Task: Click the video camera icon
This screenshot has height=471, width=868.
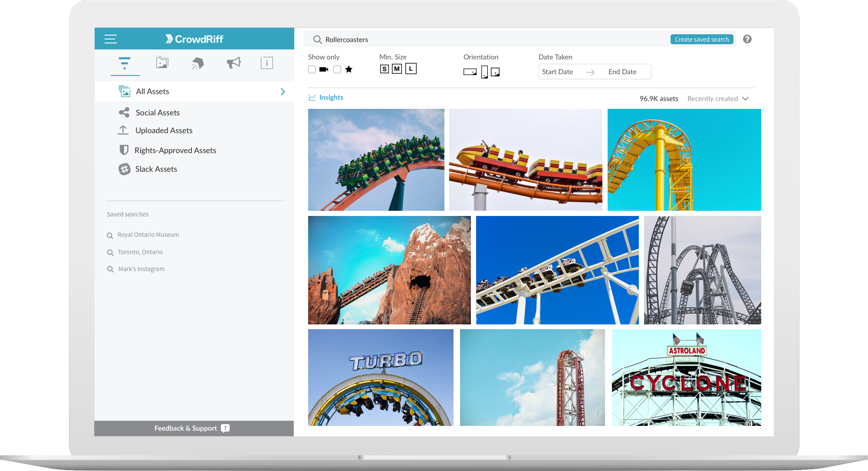Action: [x=324, y=69]
